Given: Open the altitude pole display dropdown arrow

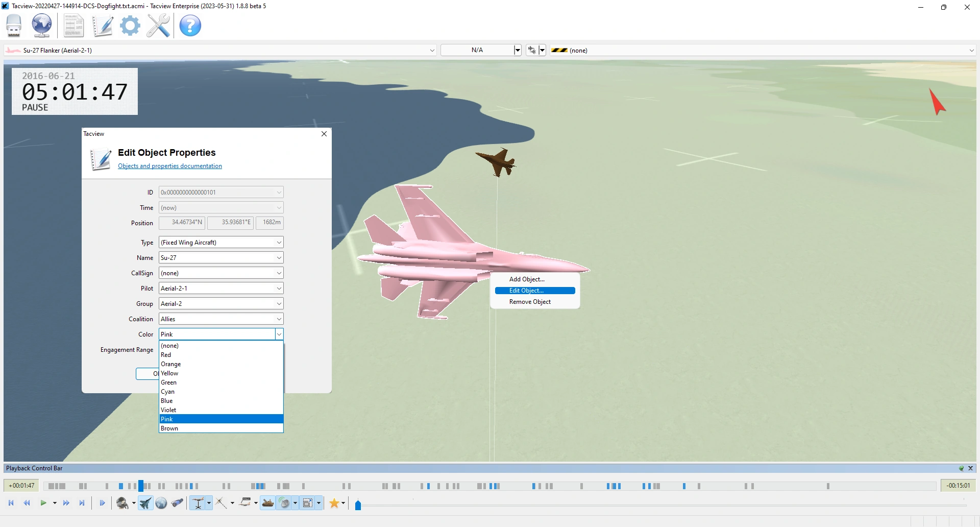Looking at the screenshot, I should (x=209, y=503).
